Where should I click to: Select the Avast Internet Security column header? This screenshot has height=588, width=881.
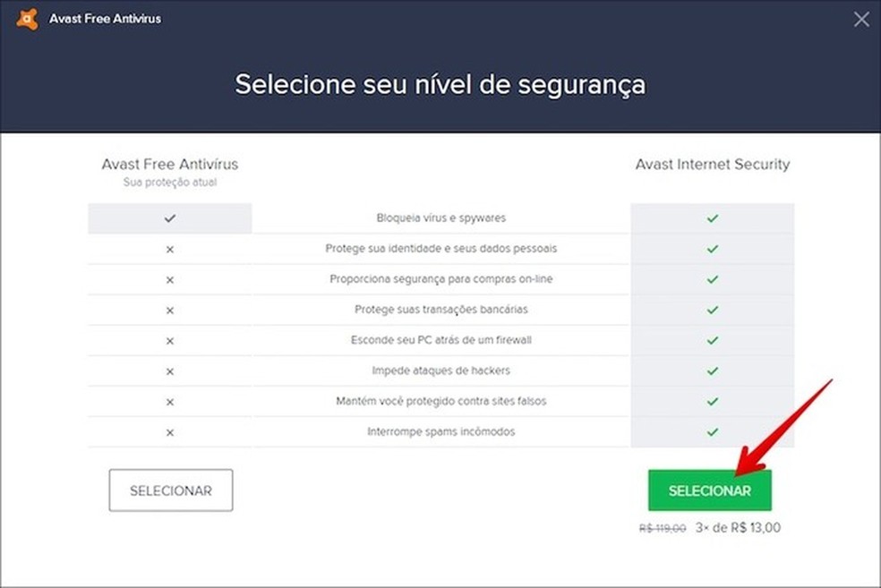713,164
